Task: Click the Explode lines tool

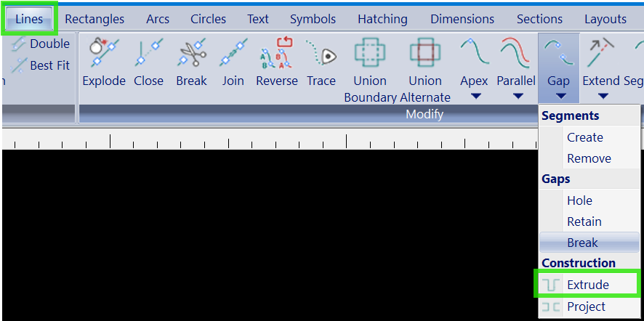Action: click(104, 62)
